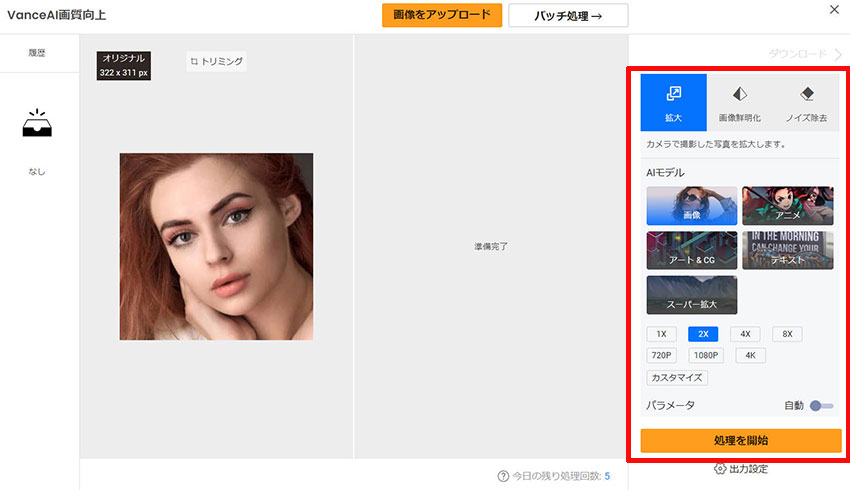Click the empty history inbox icon
Image resolution: width=850 pixels, height=490 pixels.
click(x=37, y=123)
